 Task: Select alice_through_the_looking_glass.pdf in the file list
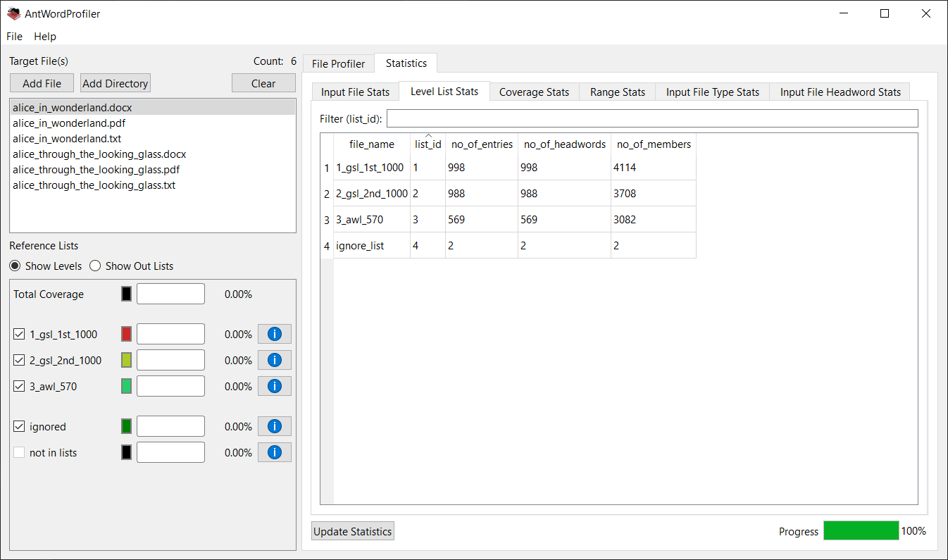[96, 170]
